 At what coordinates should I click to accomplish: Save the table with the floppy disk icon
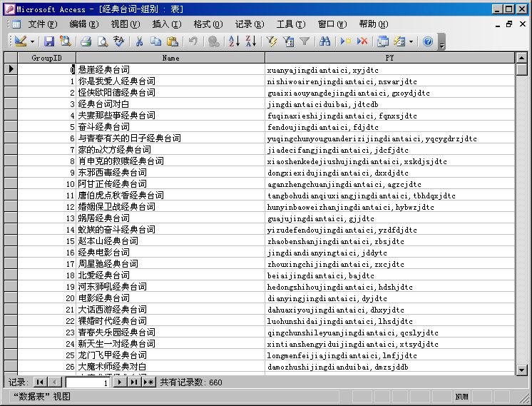pyautogui.click(x=49, y=41)
